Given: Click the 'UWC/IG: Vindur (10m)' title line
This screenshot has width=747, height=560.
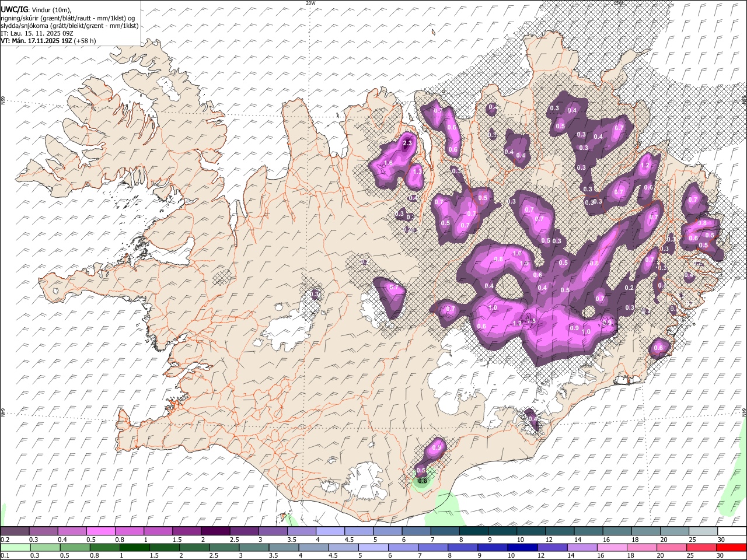Looking at the screenshot, I should pyautogui.click(x=37, y=9).
